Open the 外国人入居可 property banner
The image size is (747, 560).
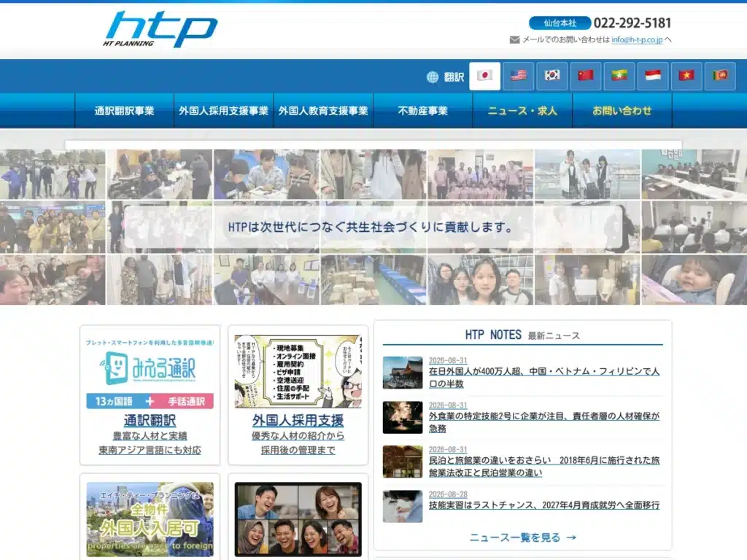click(150, 519)
